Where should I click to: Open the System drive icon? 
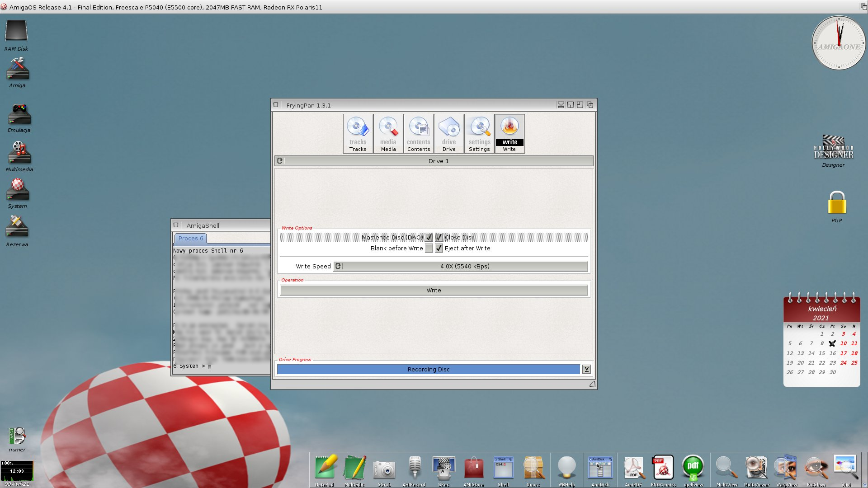pos(17,193)
